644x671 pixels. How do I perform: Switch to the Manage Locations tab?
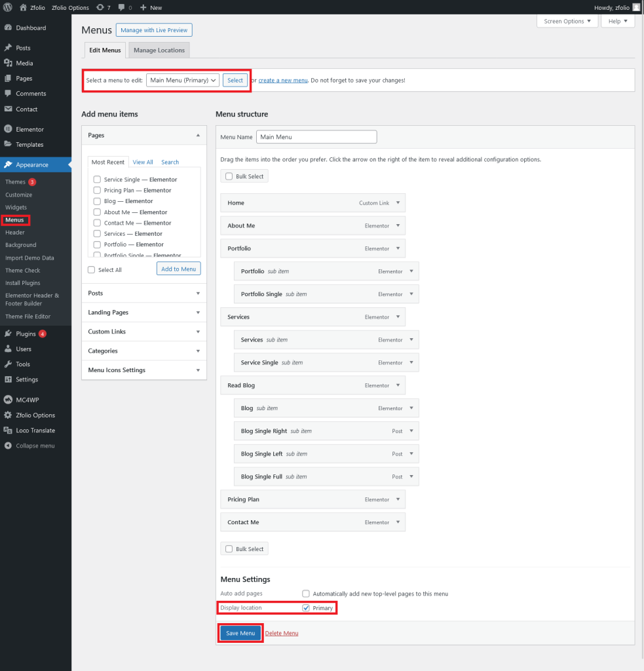point(159,50)
